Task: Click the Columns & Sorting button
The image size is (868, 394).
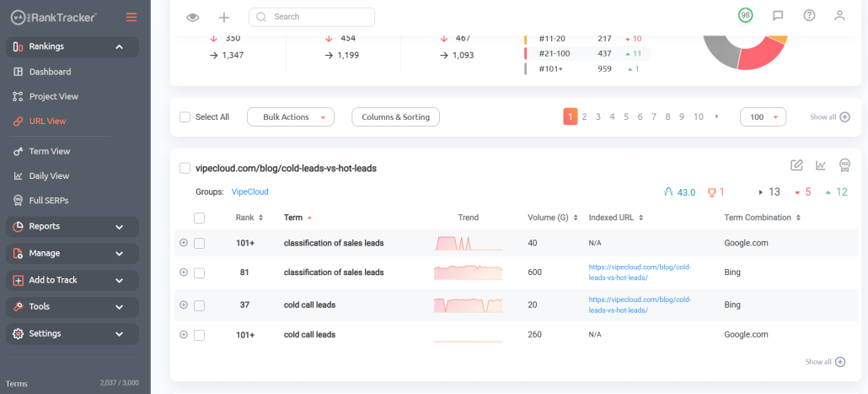Action: click(x=395, y=117)
